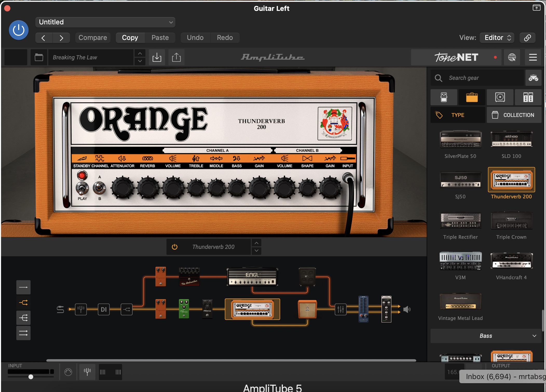
Task: Select the amplifiers gear category
Action: [x=472, y=97]
